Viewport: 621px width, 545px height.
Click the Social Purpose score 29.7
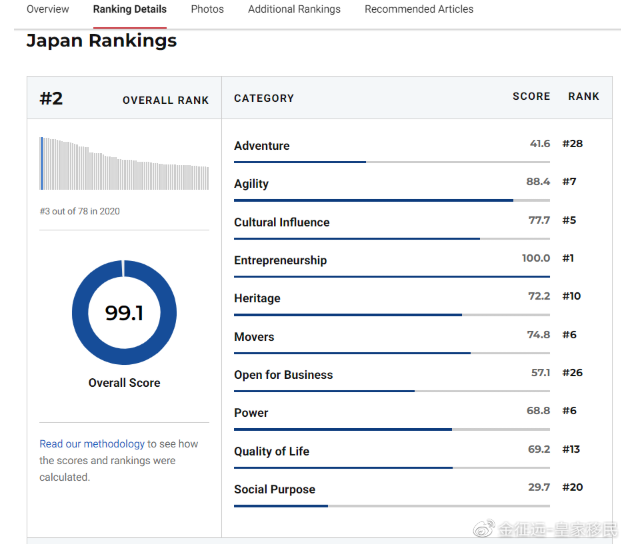[539, 487]
